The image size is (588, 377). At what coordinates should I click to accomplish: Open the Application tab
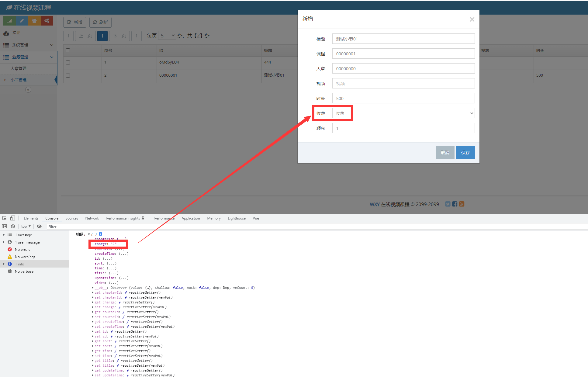191,218
